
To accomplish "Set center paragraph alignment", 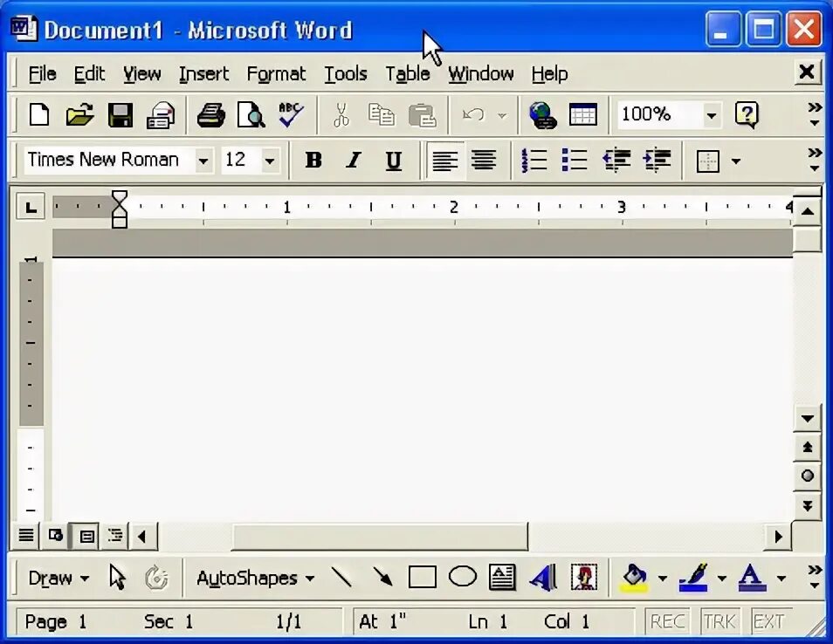I will [484, 160].
